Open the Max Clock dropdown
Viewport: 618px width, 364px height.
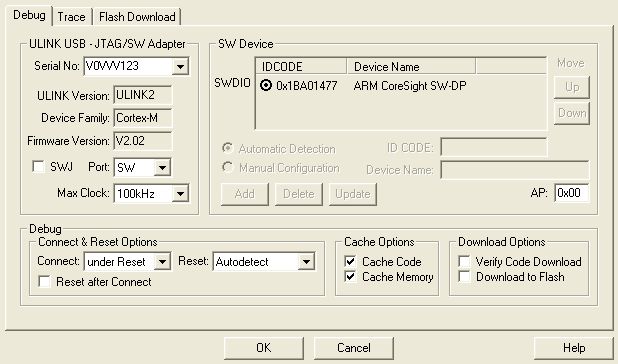pos(180,193)
